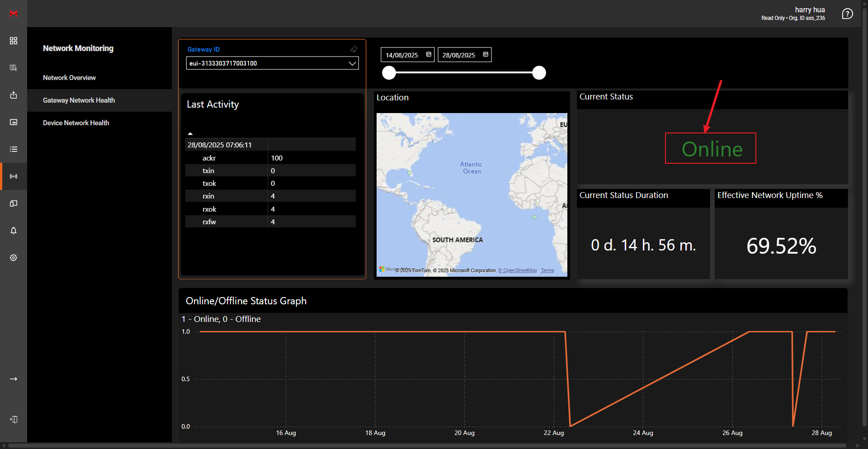Image resolution: width=868 pixels, height=449 pixels.
Task: Expand sidebar using the right arrow
Action: pos(14,379)
